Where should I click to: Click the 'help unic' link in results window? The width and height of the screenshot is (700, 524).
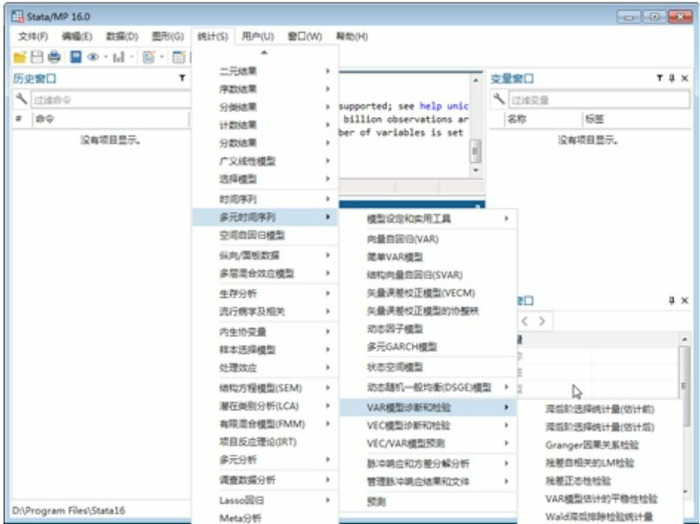[x=444, y=106]
